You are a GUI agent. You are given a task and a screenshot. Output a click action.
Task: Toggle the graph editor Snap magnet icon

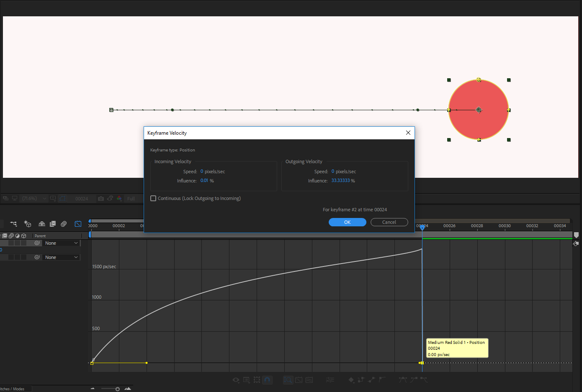(x=267, y=380)
